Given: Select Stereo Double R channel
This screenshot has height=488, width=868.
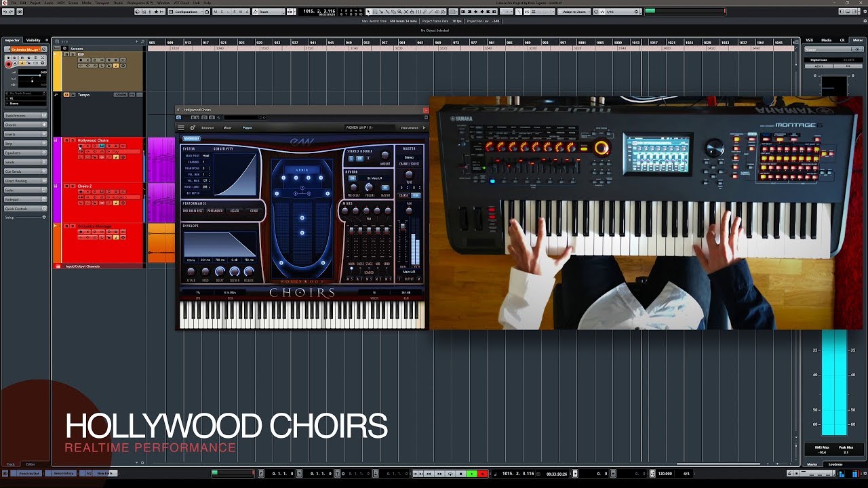Looking at the screenshot, I should (x=368, y=159).
